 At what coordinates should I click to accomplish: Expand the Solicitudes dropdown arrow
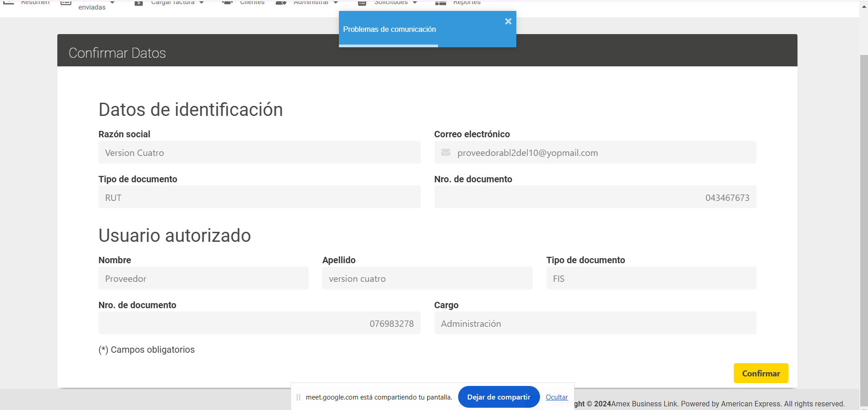point(415,3)
